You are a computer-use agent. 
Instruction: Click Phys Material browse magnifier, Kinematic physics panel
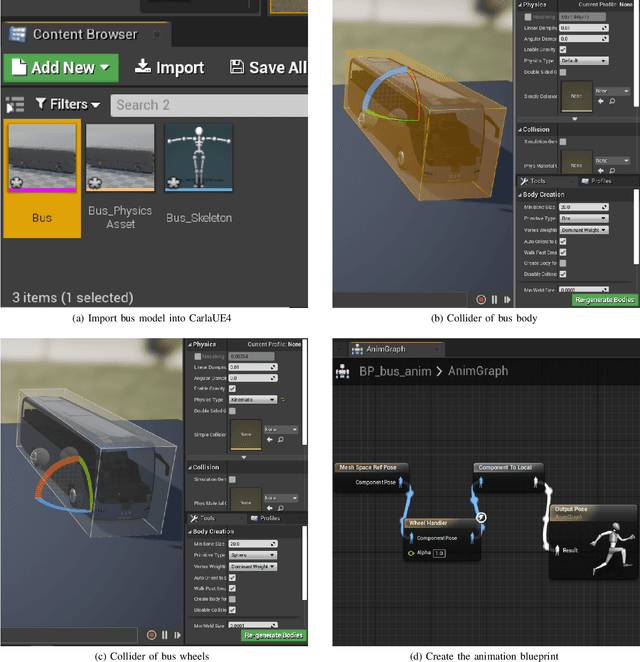(281, 508)
